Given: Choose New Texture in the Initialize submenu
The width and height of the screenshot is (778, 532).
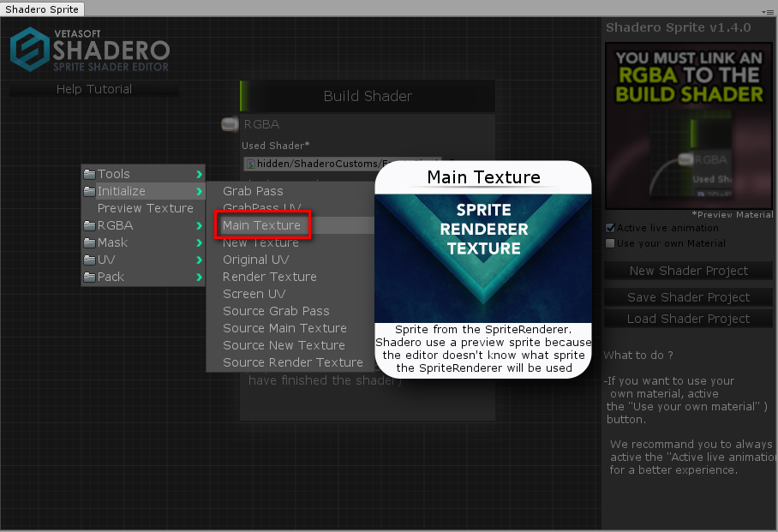Looking at the screenshot, I should pos(290,242).
